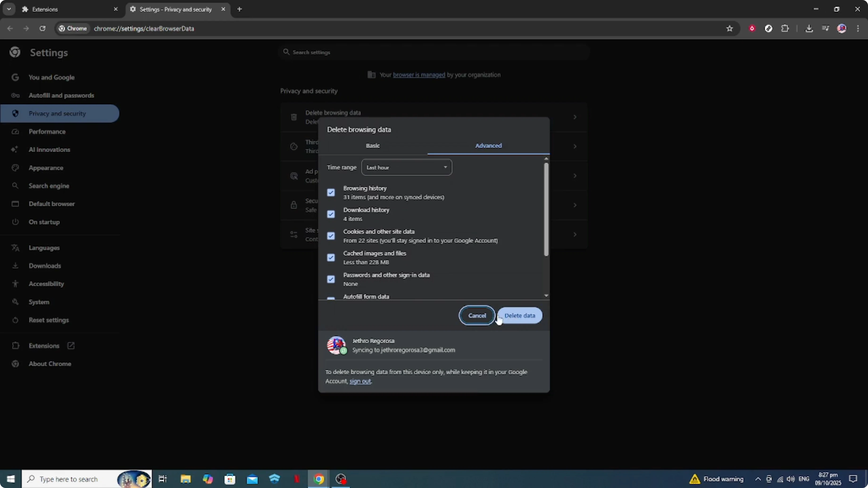868x488 pixels.
Task: Uncheck Cookies and other site data
Action: pyautogui.click(x=331, y=236)
